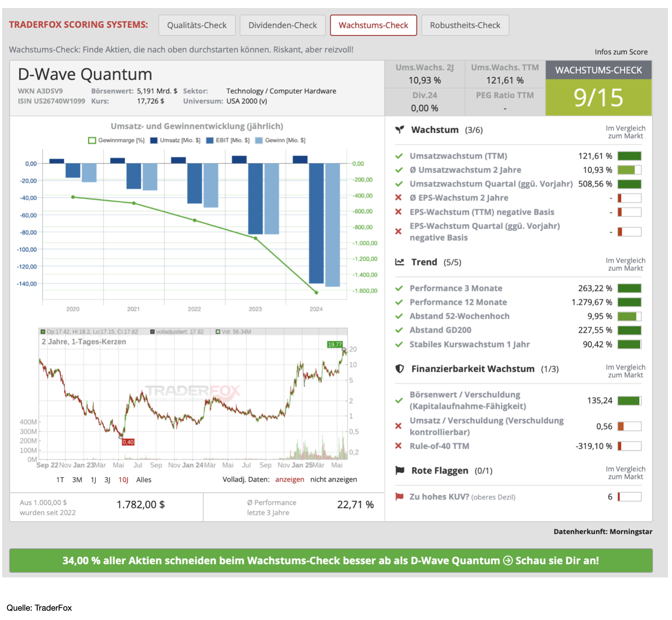Click the score bar for Abstand 52-Wochenhoch
The image size is (672, 620).
point(629,316)
